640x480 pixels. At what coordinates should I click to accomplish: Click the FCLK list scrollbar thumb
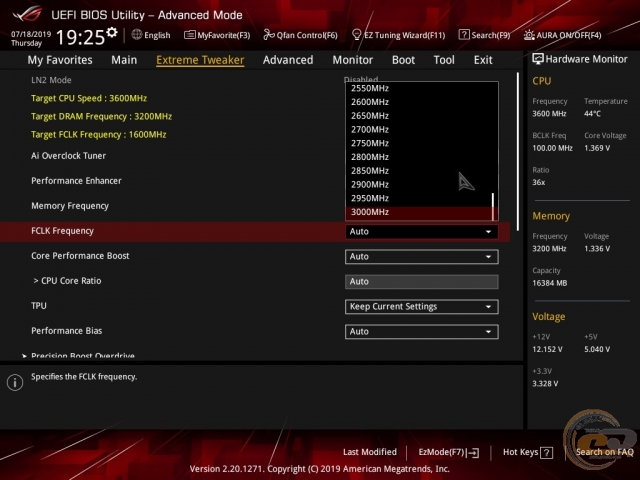493,206
